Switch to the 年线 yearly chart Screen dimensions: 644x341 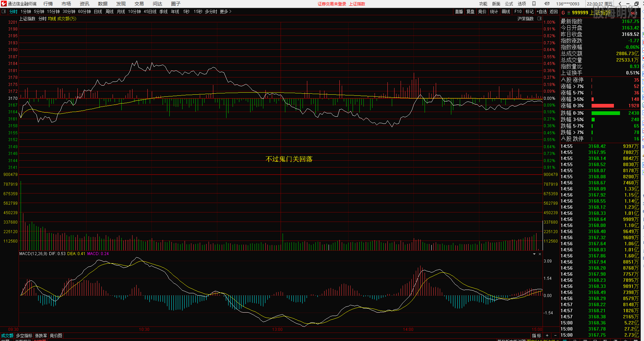(x=175, y=12)
